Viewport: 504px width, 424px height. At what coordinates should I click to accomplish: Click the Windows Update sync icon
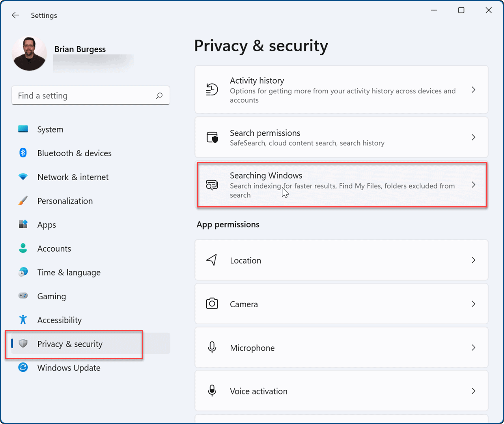[x=23, y=368]
